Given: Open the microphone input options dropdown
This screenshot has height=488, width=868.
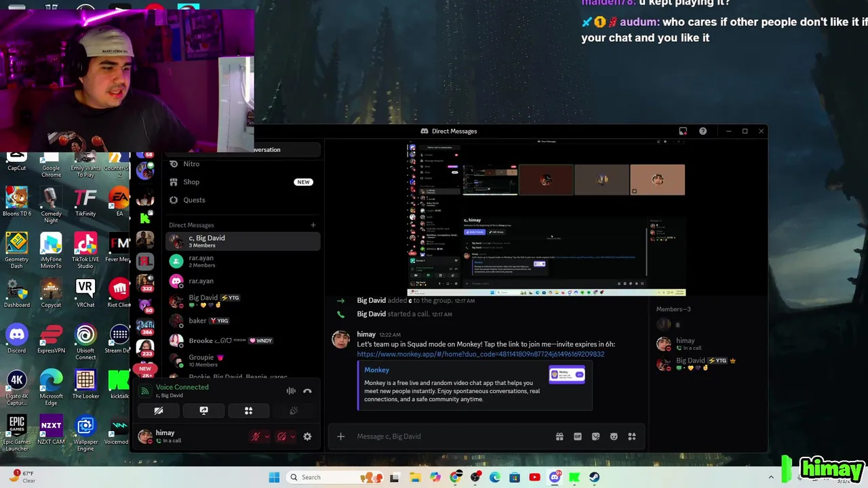Looking at the screenshot, I should click(x=267, y=436).
